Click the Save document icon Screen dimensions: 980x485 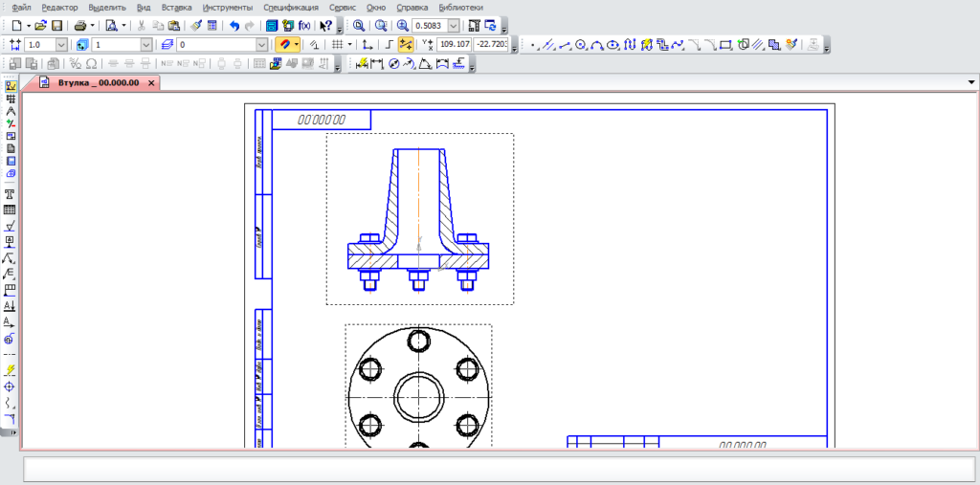pos(57,26)
